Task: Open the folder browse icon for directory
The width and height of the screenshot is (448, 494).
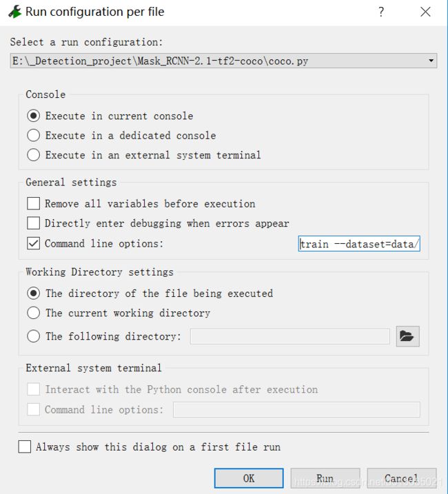Action: click(407, 336)
